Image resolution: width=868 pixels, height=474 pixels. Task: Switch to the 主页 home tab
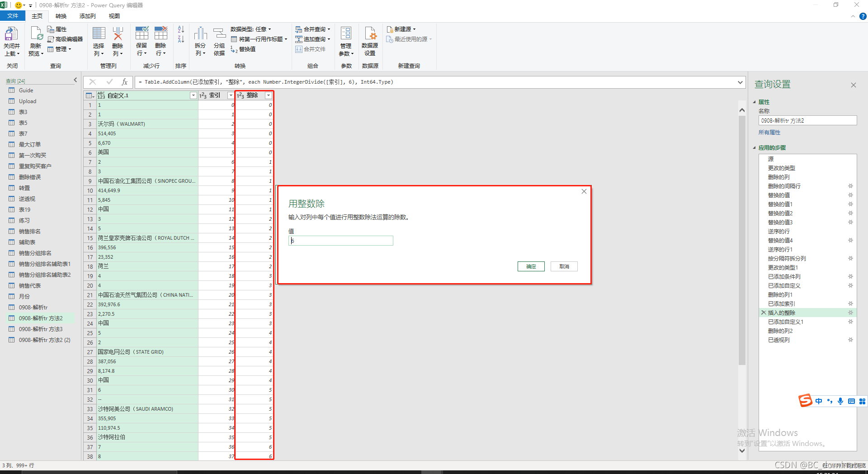point(37,16)
